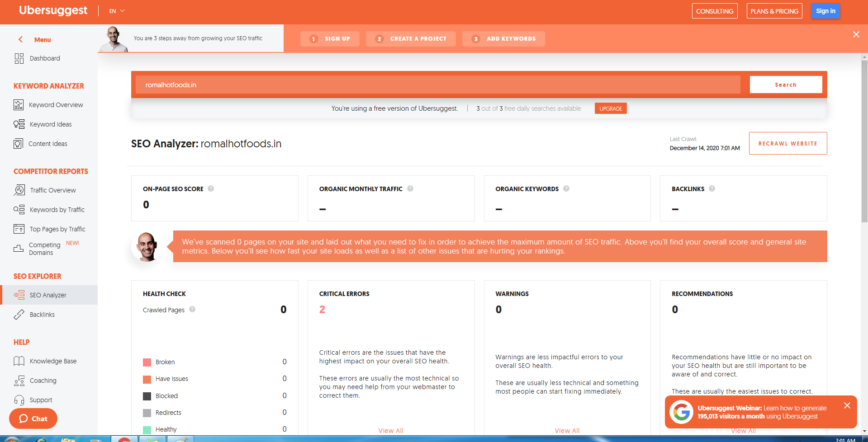868x442 pixels.
Task: Click the Knowledge Base book icon
Action: [19, 361]
